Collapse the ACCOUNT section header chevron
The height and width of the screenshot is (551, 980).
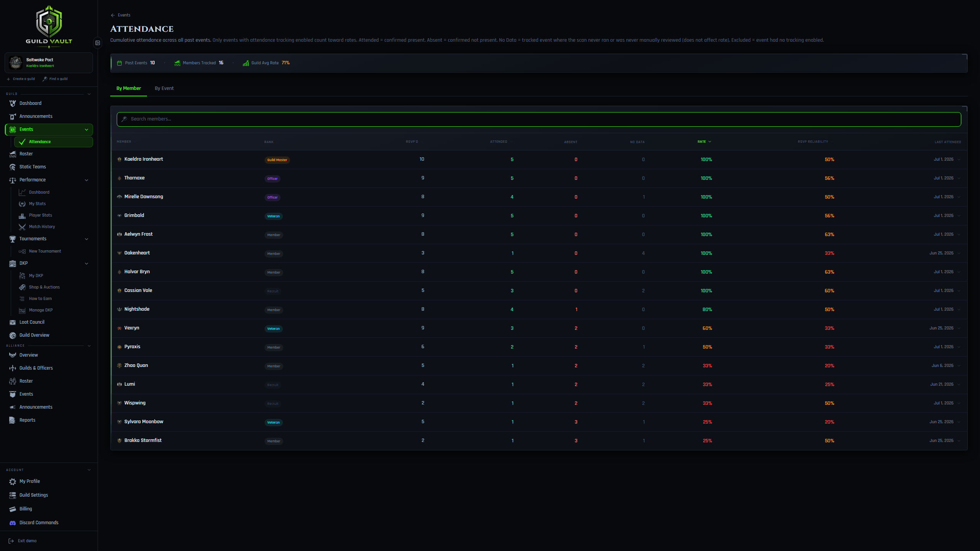click(x=89, y=470)
